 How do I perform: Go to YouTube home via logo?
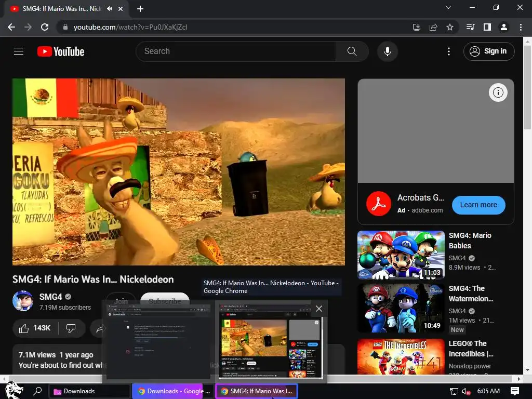pyautogui.click(x=61, y=51)
